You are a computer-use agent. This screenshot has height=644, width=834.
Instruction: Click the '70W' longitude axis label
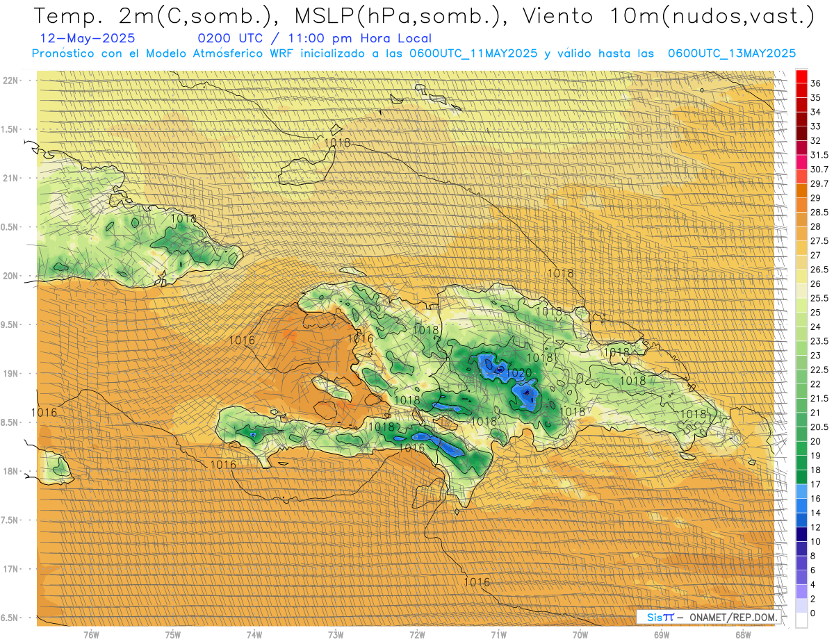point(580,634)
